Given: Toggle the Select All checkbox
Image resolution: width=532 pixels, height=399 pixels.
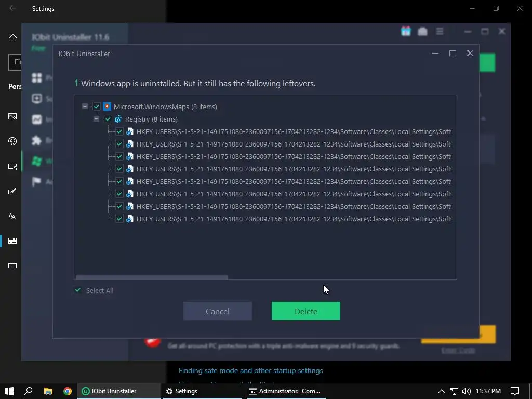Looking at the screenshot, I should [78, 290].
